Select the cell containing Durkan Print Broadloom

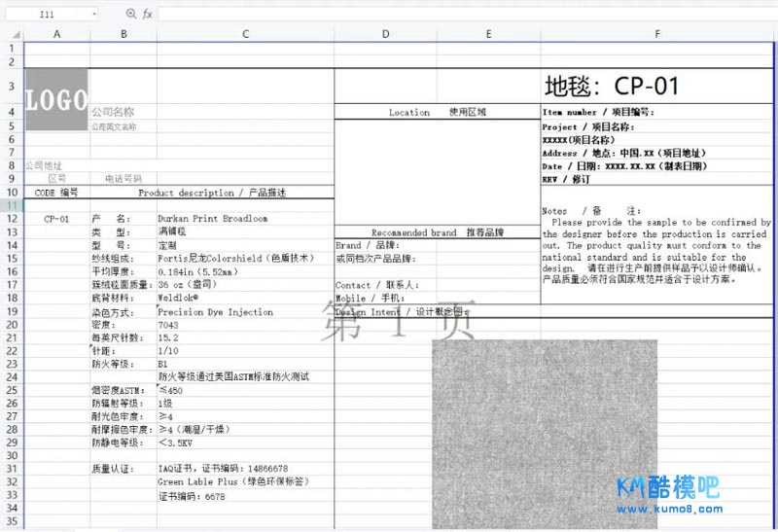[x=213, y=219]
